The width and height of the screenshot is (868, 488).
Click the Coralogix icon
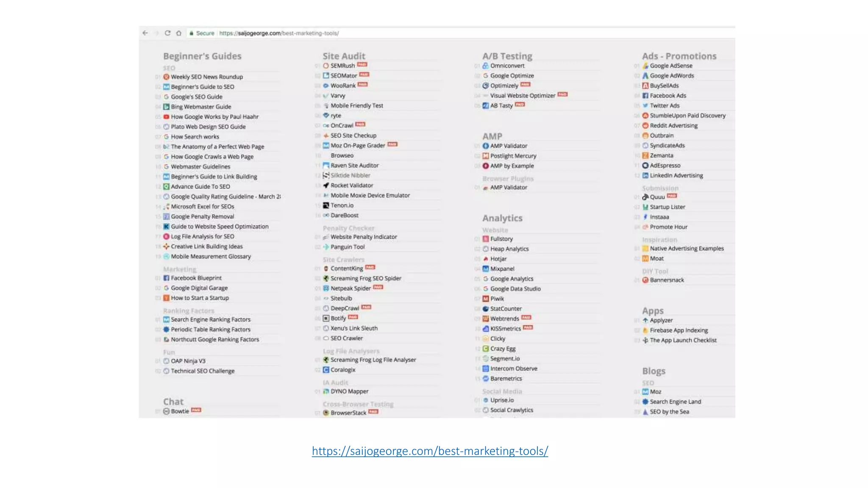tap(326, 370)
